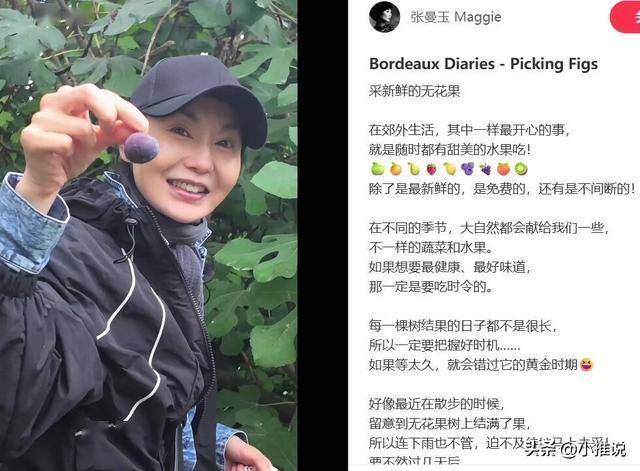The image size is (640, 471).
Task: Tap the red follow button
Action: click(625, 17)
